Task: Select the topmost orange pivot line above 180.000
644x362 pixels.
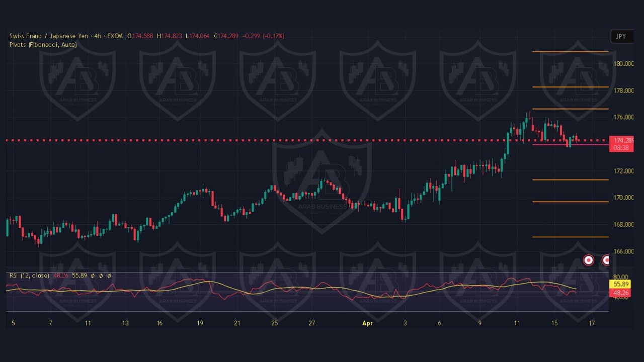Action: click(x=571, y=52)
